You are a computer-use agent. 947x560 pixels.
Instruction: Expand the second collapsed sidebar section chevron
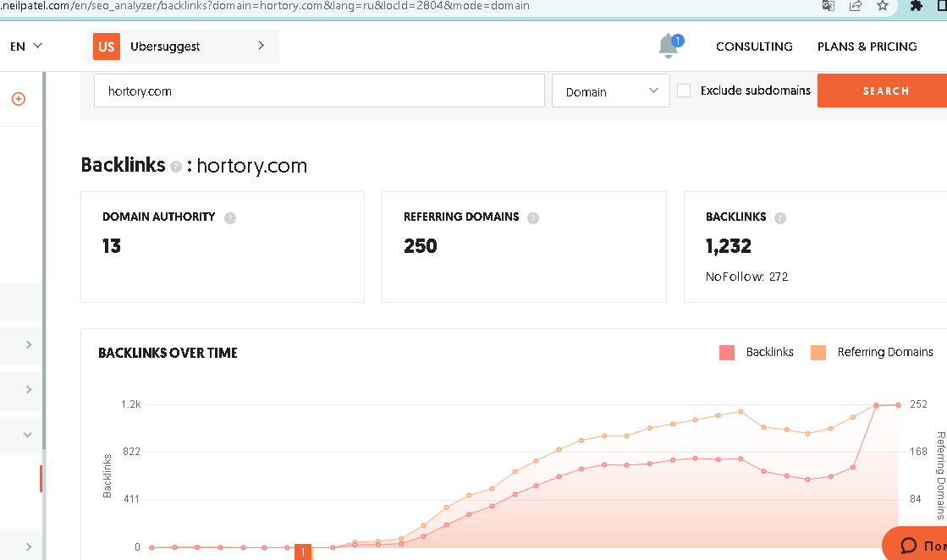[x=29, y=390]
